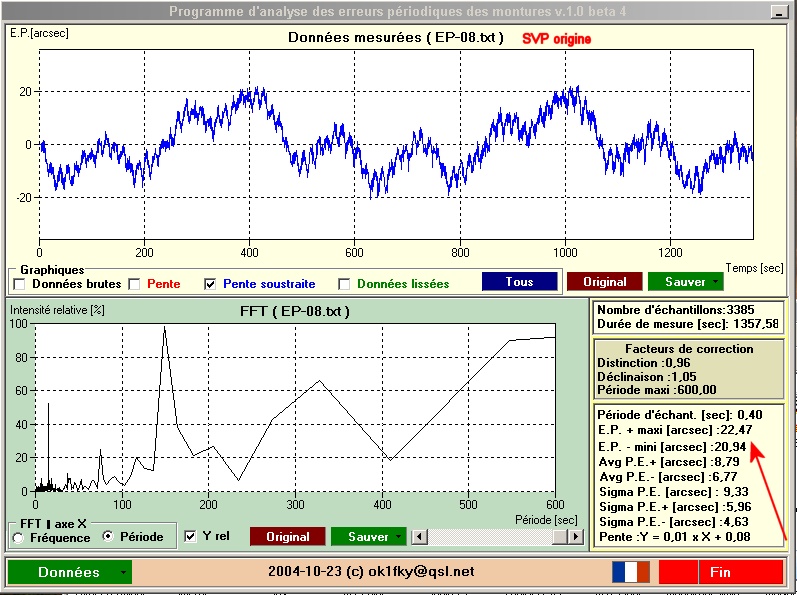Click the FFT Original button

288,537
